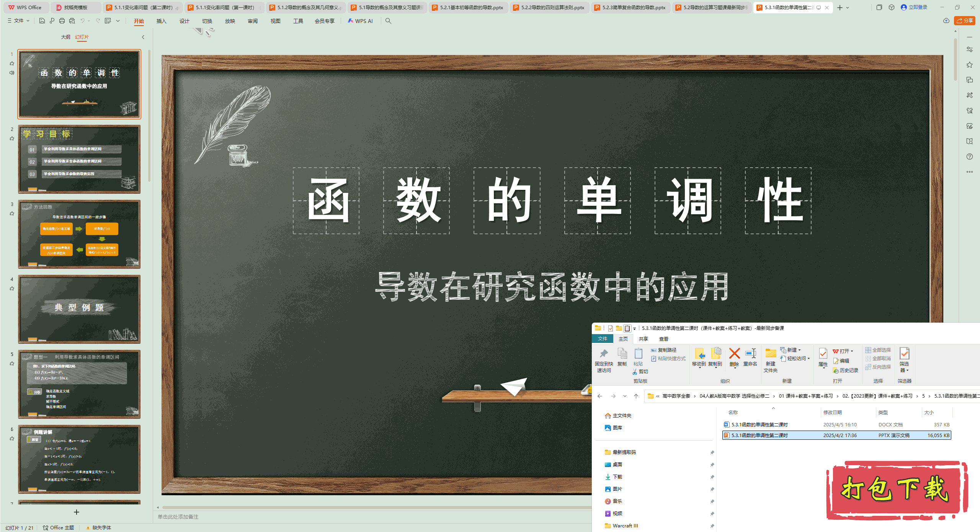Viewport: 980px width, 532px height.
Task: Click the add slide plus button
Action: point(77,512)
